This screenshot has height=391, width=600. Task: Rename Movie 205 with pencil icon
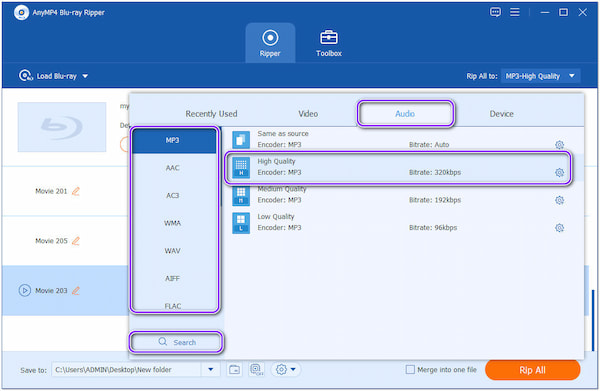[76, 241]
